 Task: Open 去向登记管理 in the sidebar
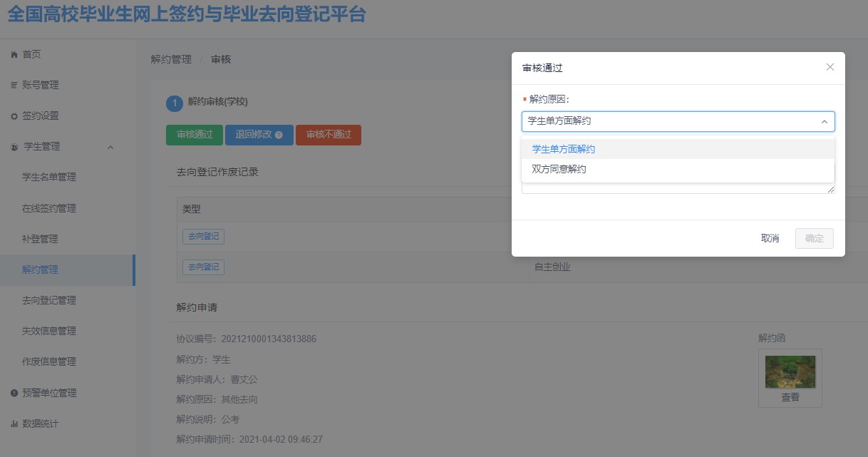click(48, 300)
